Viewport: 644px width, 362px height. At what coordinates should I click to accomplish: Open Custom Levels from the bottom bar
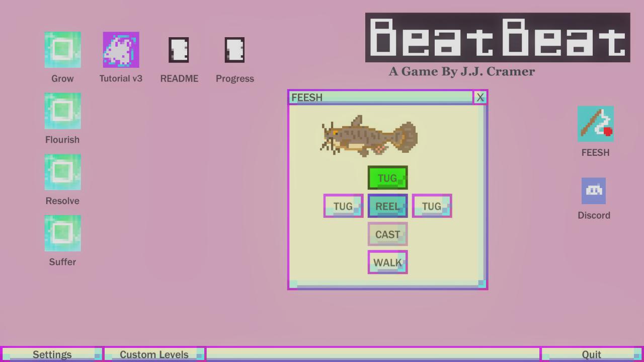pyautogui.click(x=154, y=354)
